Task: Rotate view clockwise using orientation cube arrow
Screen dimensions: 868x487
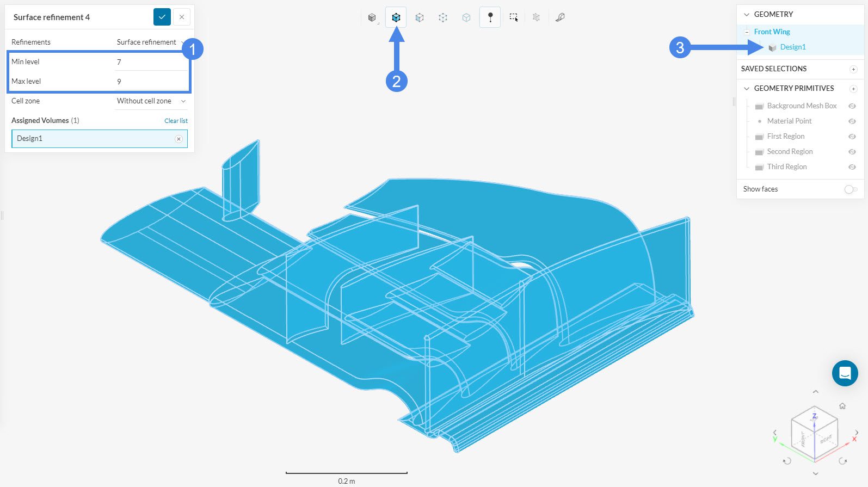Action: (x=843, y=461)
